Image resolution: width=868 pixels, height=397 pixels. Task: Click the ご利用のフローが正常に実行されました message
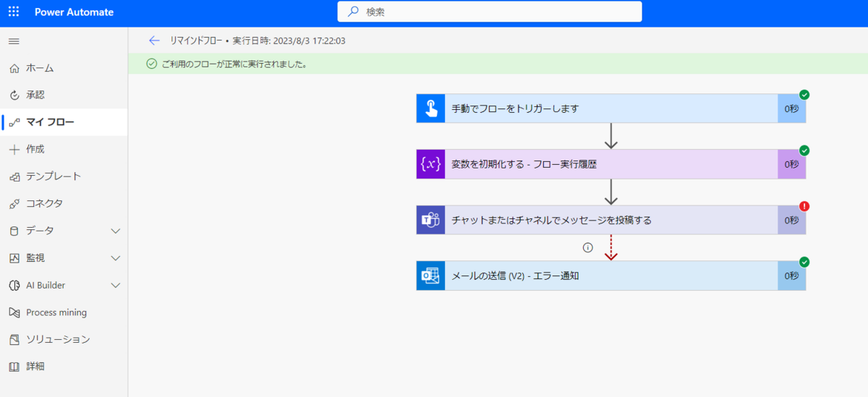pyautogui.click(x=235, y=64)
